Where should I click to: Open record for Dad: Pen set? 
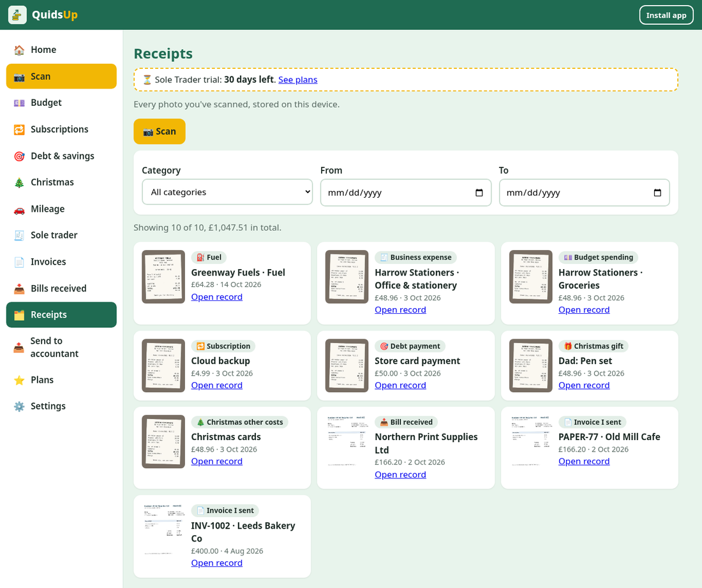584,386
